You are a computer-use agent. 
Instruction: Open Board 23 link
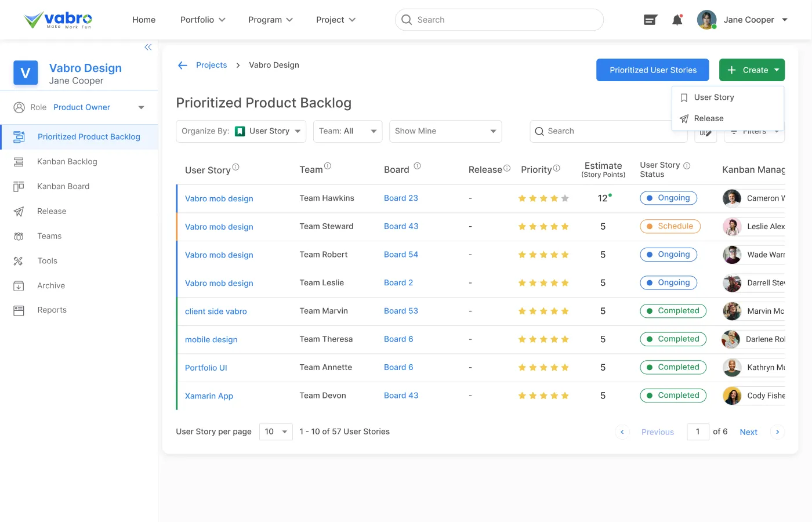point(401,198)
